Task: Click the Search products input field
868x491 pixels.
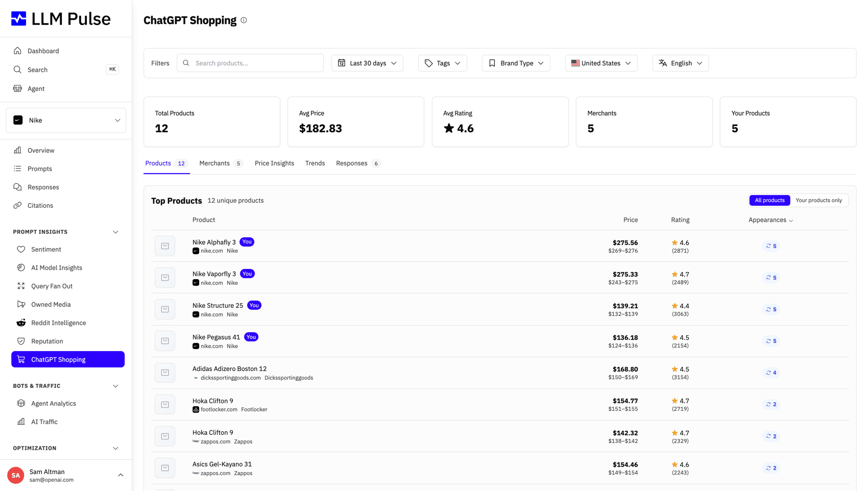Action: coord(250,63)
